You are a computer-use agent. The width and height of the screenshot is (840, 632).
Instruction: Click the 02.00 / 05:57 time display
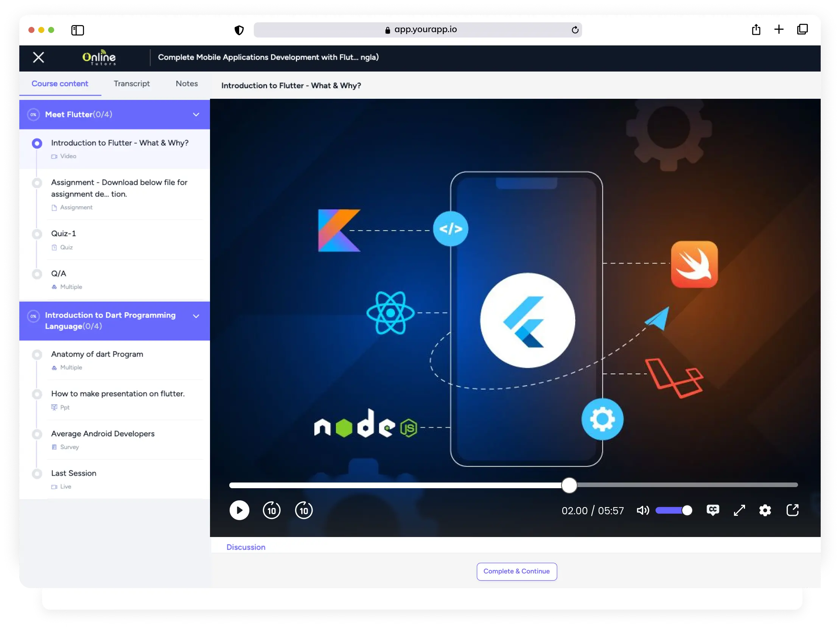(593, 511)
